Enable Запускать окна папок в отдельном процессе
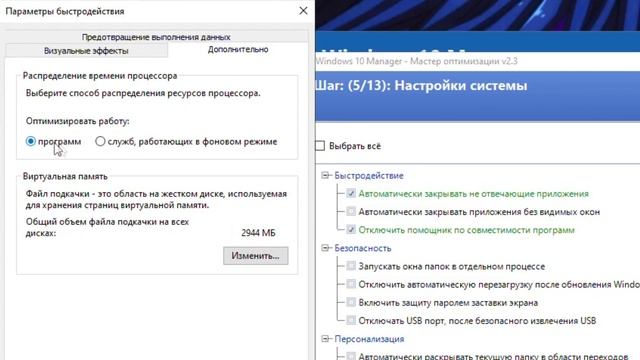Viewport: 640px width, 360px height. click(x=351, y=266)
